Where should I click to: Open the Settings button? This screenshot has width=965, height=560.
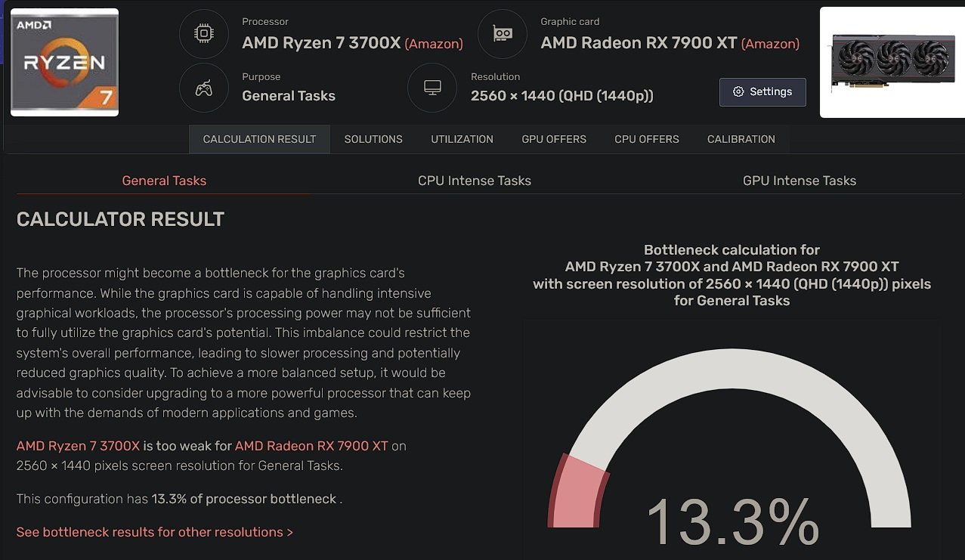click(x=762, y=91)
